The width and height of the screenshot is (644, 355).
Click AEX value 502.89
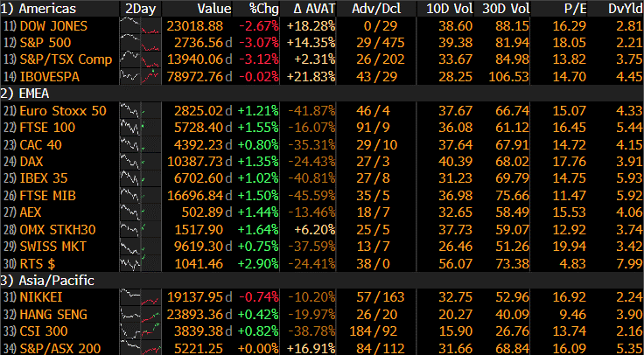[203, 212]
